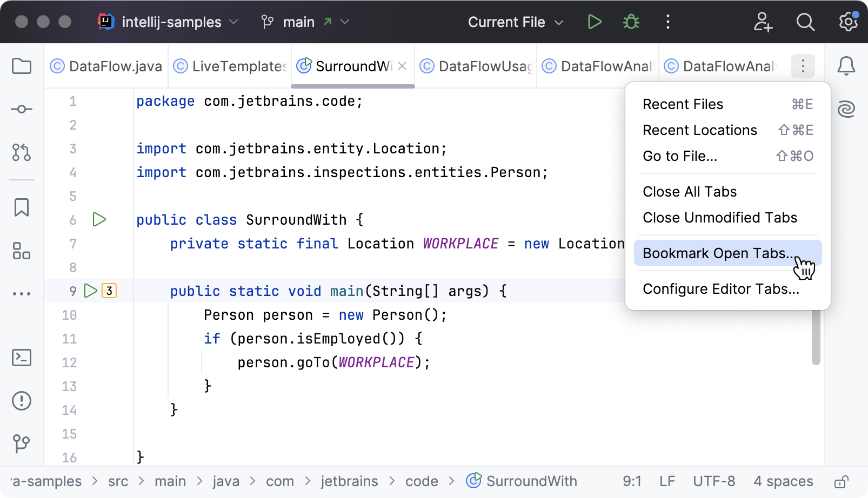Screen dimensions: 868x498
Task: Open the AI Assistant panel
Action: [x=846, y=109]
